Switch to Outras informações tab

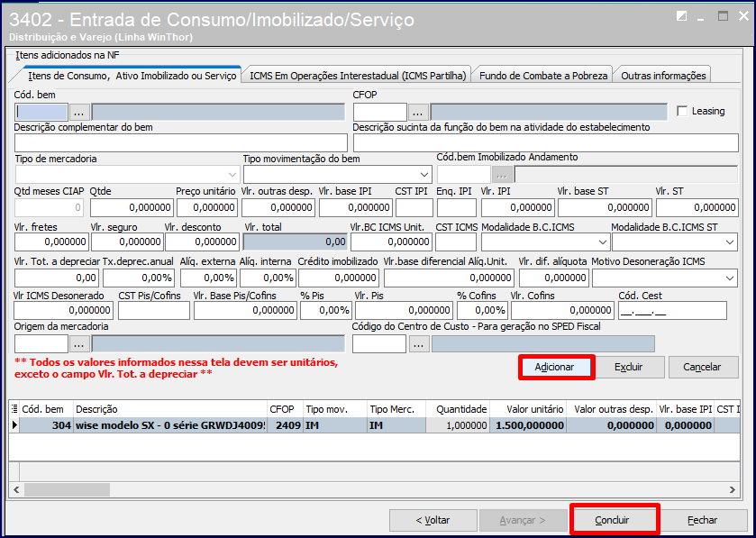[663, 76]
